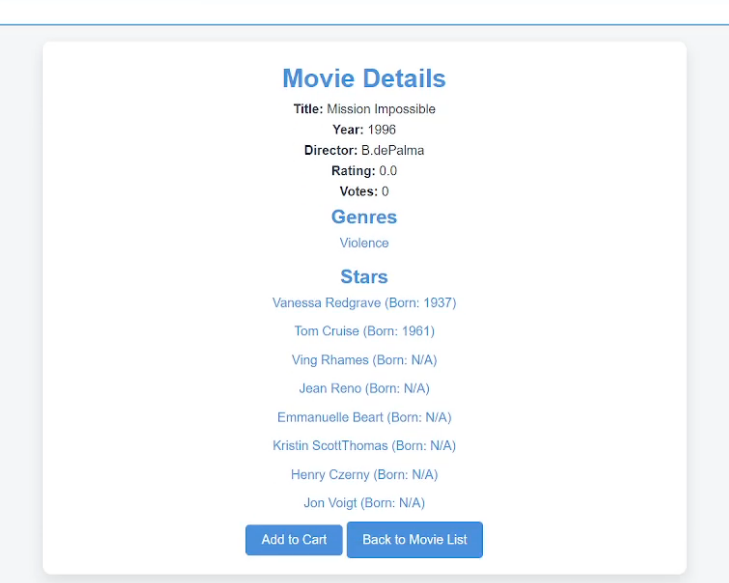The height and width of the screenshot is (583, 729).
Task: Click the Movie Details heading
Action: [364, 78]
